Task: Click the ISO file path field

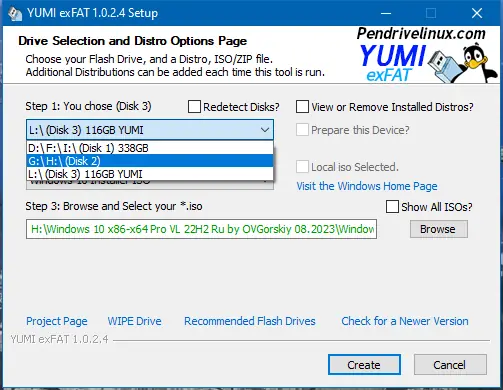Action: 201,229
